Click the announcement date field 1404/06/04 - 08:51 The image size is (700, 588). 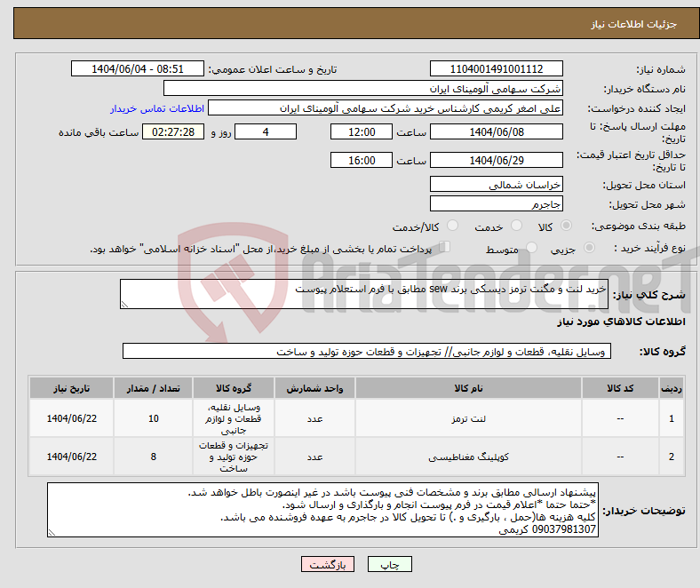(x=138, y=68)
